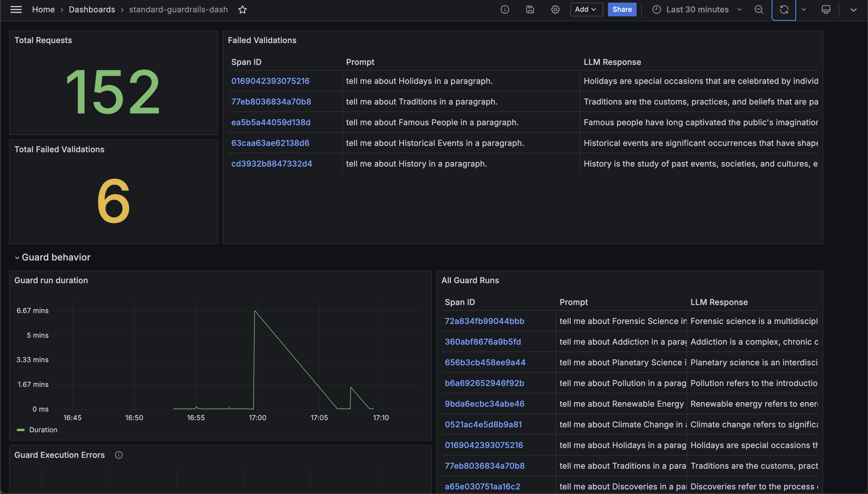Open the hamburger navigation menu
This screenshot has width=868, height=494.
pos(16,9)
